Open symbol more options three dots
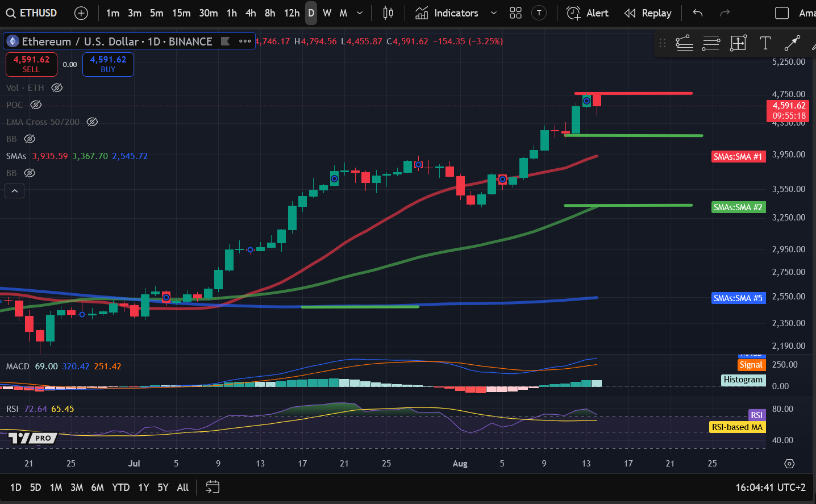 (245, 41)
